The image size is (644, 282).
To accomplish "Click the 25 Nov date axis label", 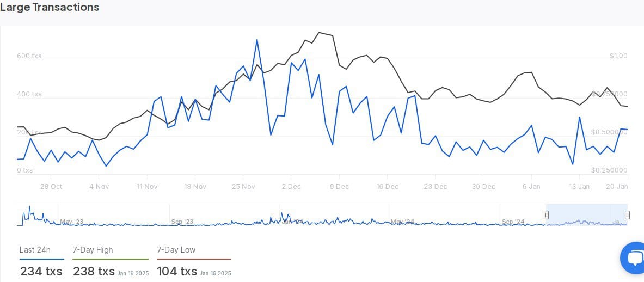I will click(243, 186).
